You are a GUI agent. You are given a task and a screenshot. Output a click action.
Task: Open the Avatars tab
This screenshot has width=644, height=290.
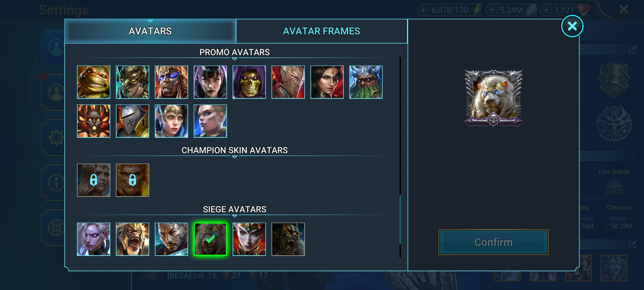(150, 31)
